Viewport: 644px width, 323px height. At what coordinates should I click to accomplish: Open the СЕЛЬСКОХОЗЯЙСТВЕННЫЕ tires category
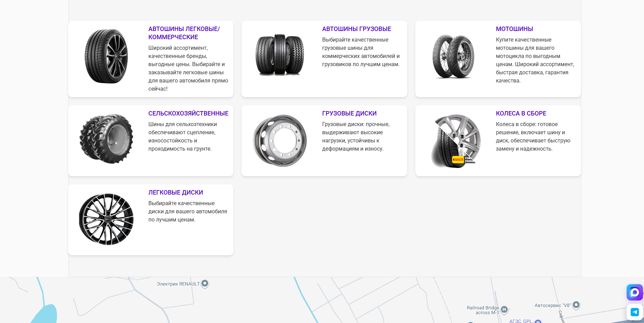188,113
